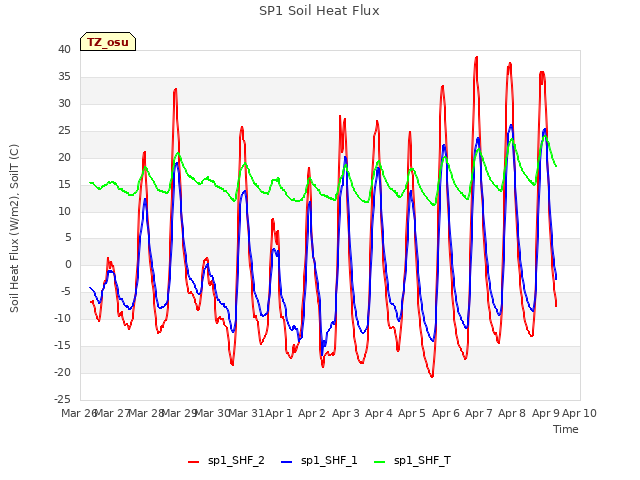The image size is (640, 480).
Task: Click the -25 y-axis tick value
Action: point(63,399)
